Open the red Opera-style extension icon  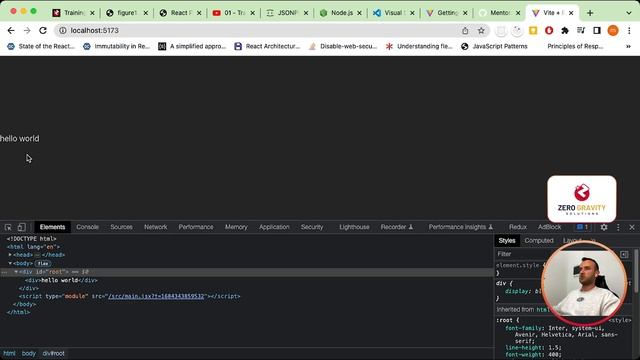coord(549,31)
